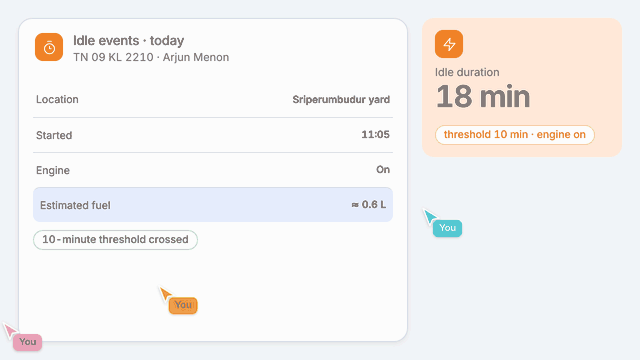The image size is (640, 360).
Task: Click the "18 min" duration value
Action: click(483, 97)
